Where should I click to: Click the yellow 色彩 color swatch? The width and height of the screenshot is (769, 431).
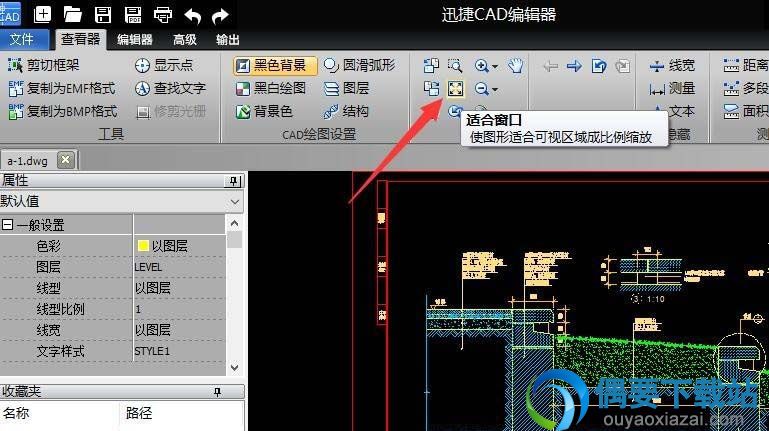tap(143, 246)
